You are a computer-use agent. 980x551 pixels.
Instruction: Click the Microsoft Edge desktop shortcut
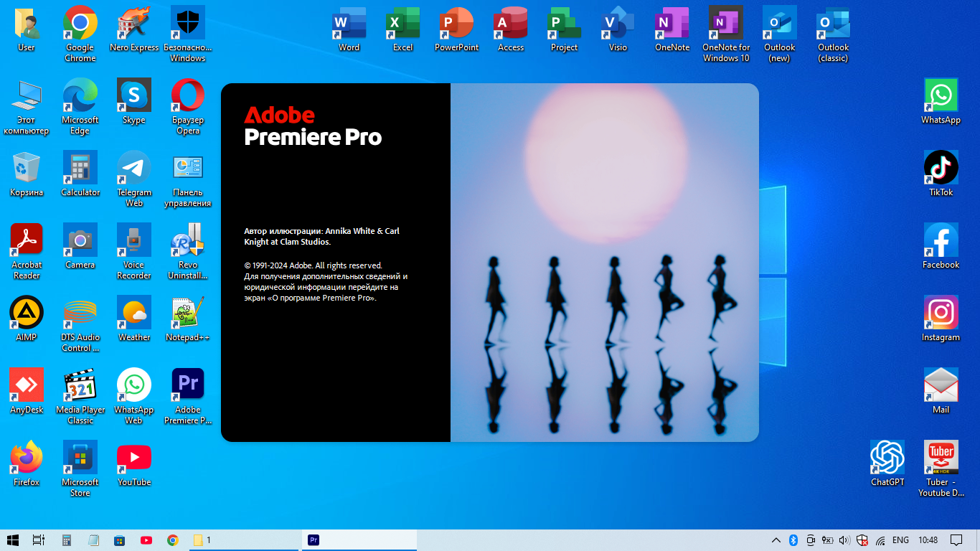pos(80,106)
